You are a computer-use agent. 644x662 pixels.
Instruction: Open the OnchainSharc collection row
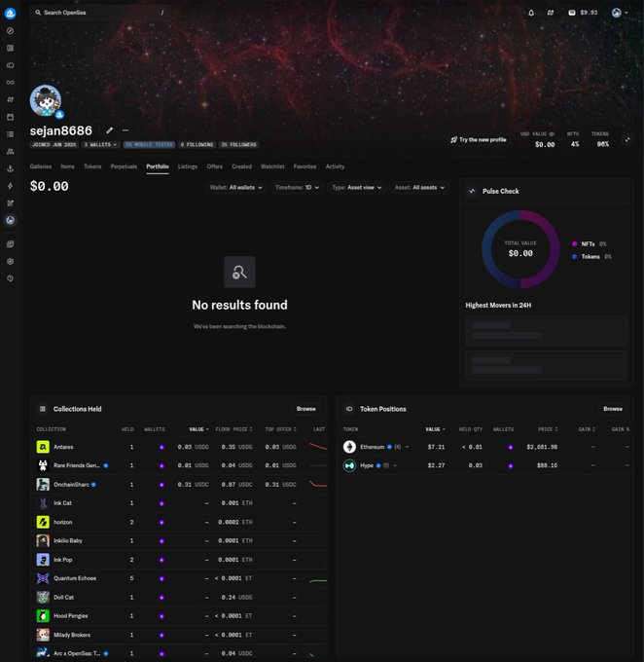[x=181, y=484]
